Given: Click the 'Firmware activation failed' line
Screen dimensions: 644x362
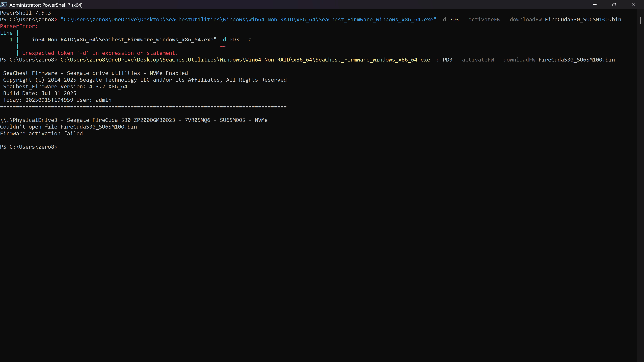Looking at the screenshot, I should [x=41, y=133].
